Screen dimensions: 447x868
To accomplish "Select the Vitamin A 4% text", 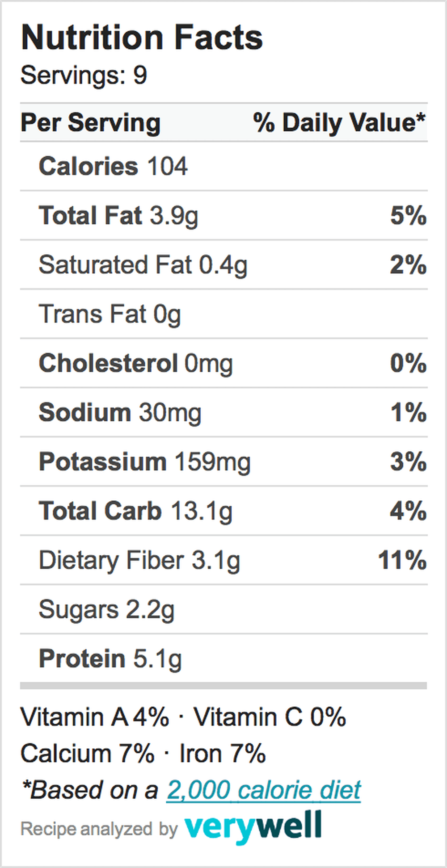I will tap(95, 717).
